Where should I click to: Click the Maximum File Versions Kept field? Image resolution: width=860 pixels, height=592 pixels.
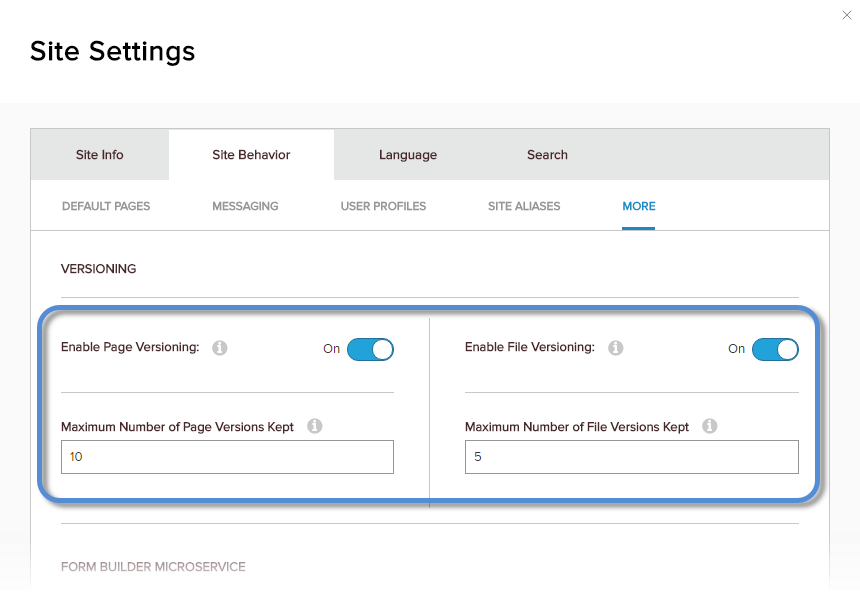click(x=632, y=457)
